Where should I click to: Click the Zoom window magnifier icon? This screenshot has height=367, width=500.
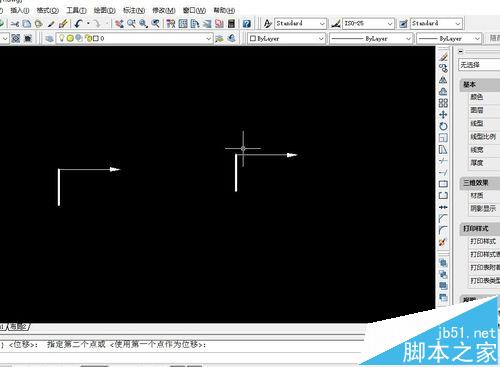pos(143,24)
